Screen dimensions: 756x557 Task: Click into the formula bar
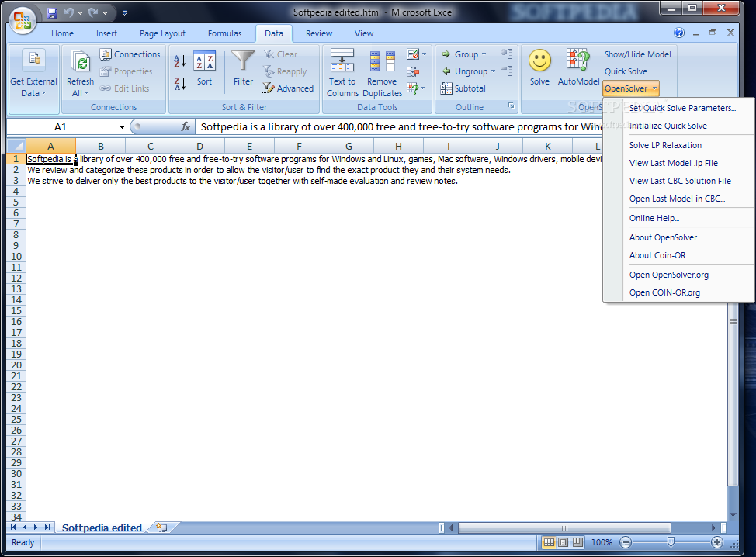(x=399, y=126)
